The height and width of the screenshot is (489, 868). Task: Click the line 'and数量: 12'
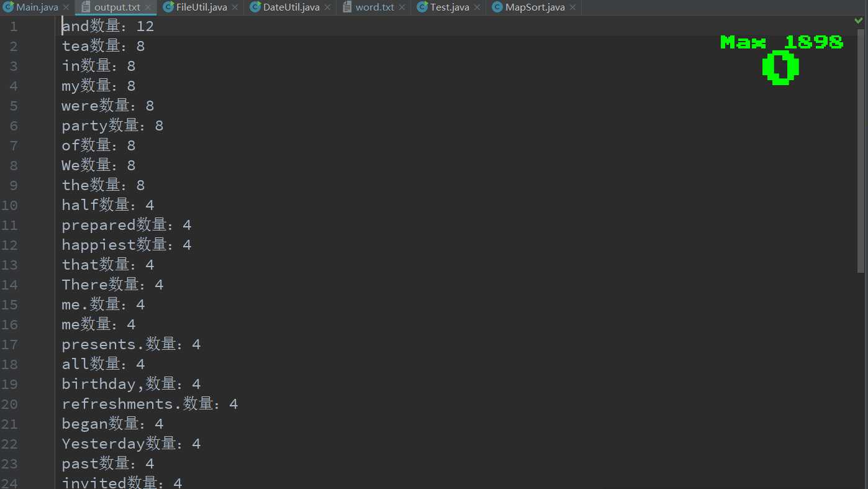(x=108, y=26)
